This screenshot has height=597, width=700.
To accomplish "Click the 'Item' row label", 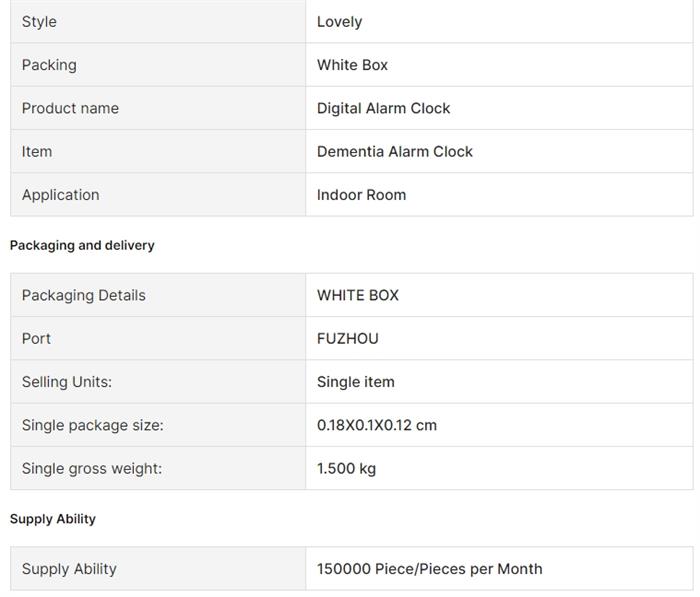I will click(x=37, y=152).
